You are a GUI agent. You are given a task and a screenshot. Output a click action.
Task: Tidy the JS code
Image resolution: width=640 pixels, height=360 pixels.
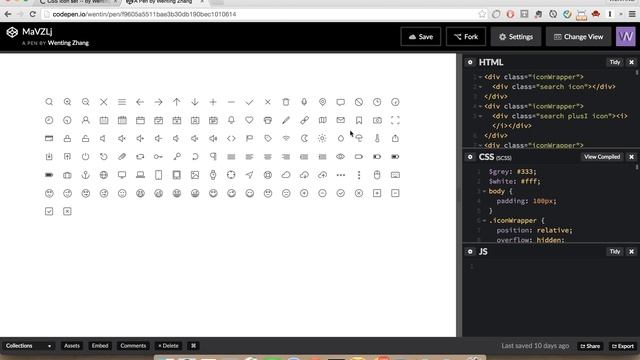(x=615, y=251)
